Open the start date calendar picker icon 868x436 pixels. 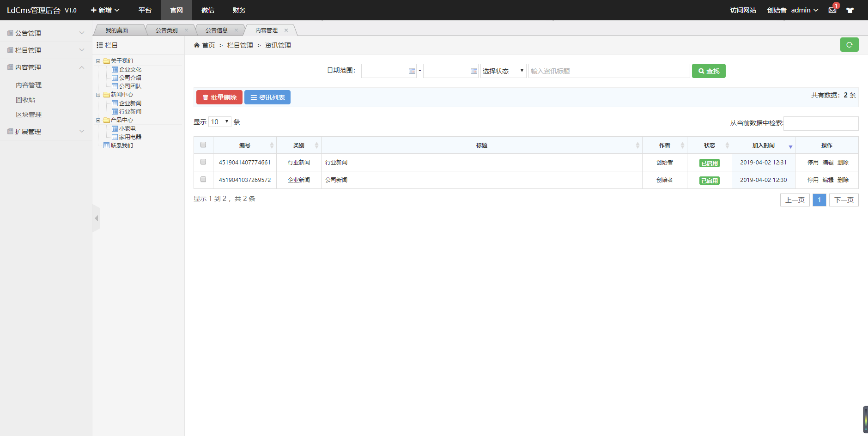(x=412, y=71)
